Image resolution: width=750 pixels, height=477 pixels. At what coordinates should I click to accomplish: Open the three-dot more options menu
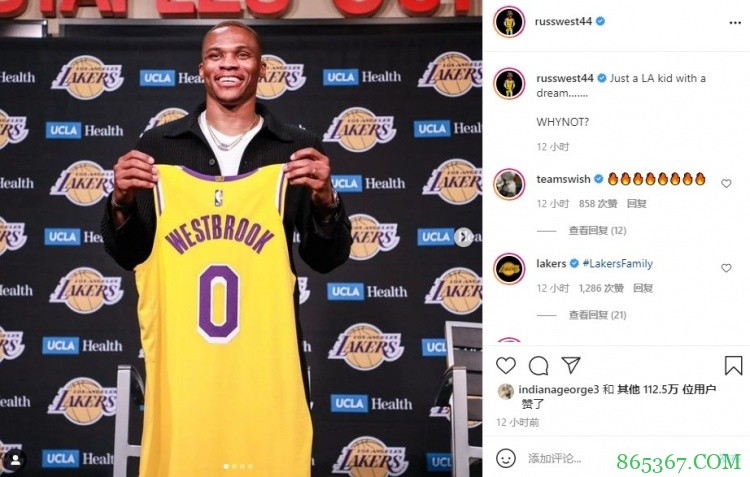(735, 22)
